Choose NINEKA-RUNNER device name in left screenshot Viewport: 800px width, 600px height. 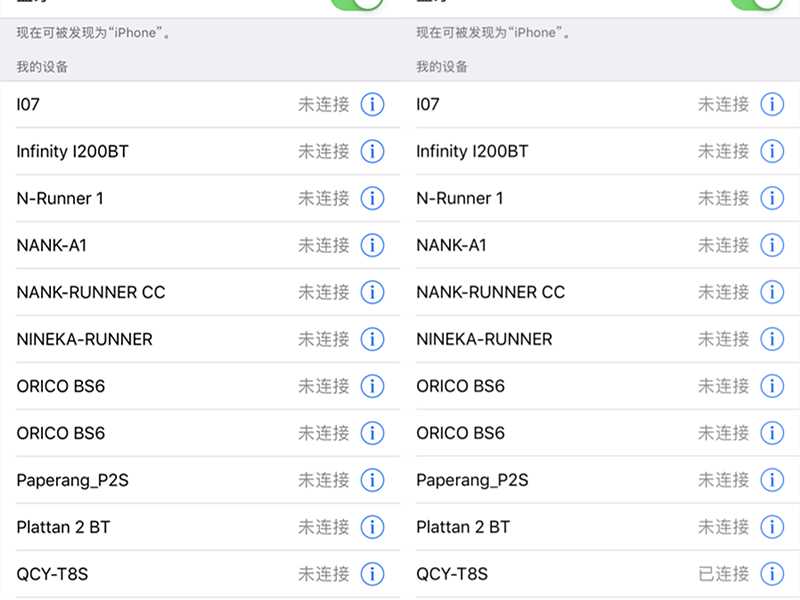tap(85, 339)
